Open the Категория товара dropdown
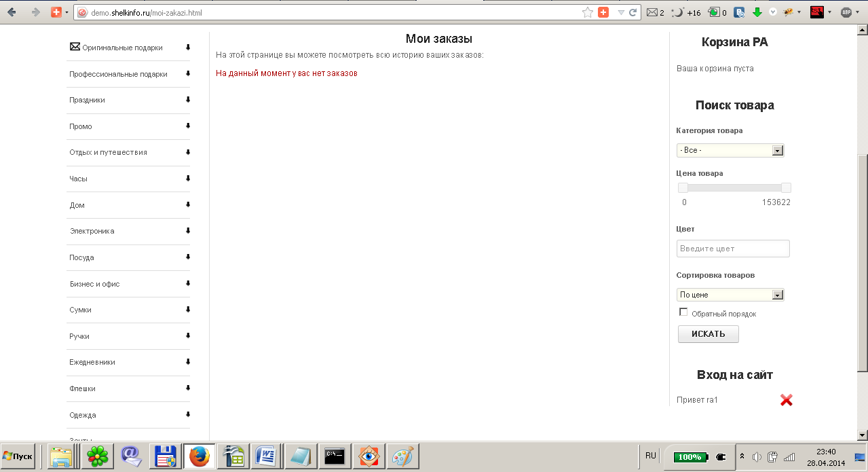This screenshot has height=472, width=868. click(x=730, y=150)
